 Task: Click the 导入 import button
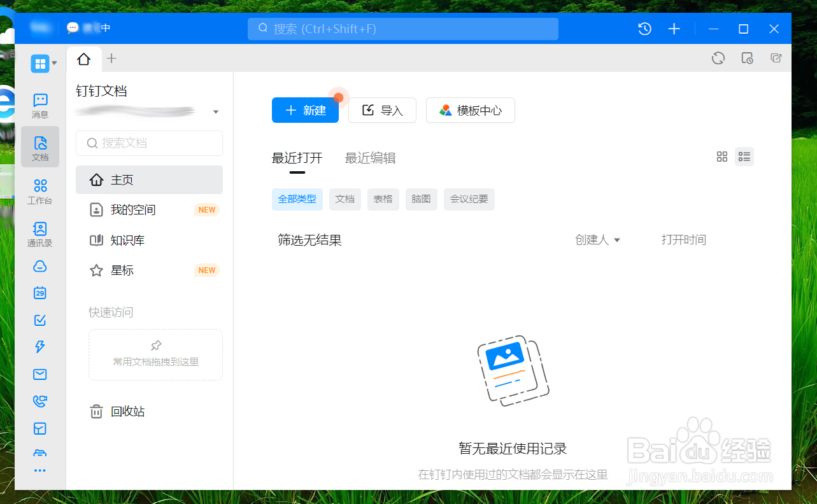pyautogui.click(x=382, y=110)
